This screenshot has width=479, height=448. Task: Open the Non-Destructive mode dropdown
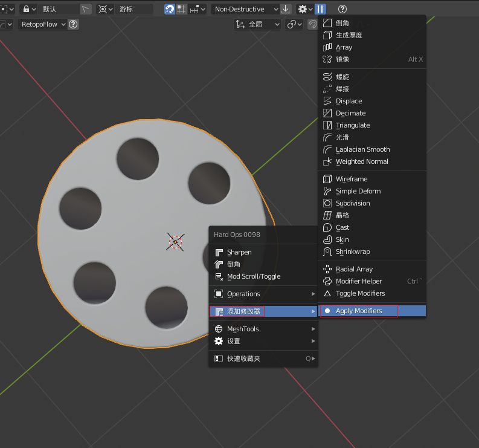click(246, 9)
